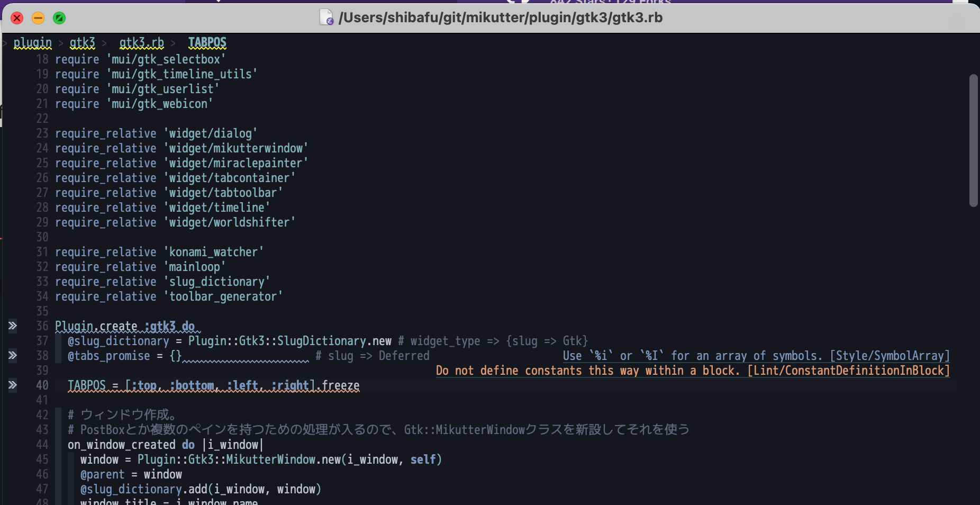Minimize the window using the yellow button
The width and height of the screenshot is (980, 505).
tap(38, 18)
